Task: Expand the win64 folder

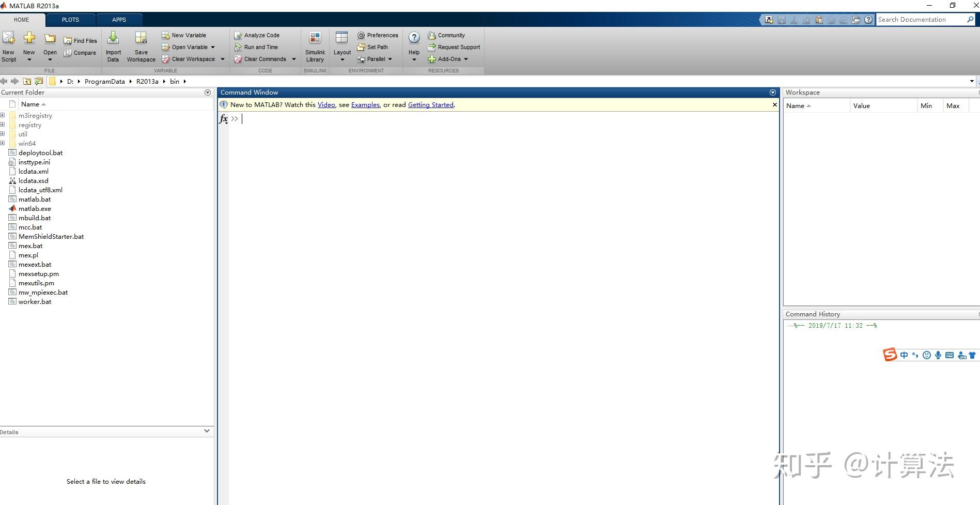Action: point(3,143)
